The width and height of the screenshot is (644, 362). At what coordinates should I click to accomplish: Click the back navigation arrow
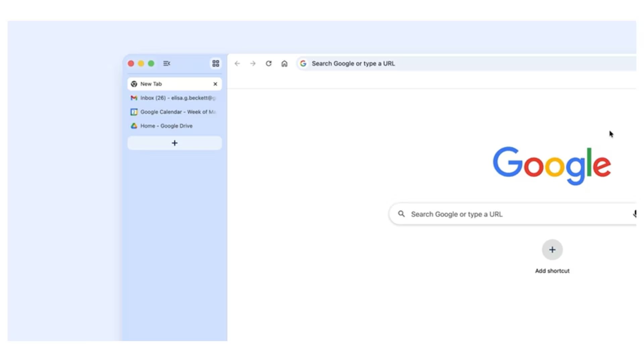[x=237, y=63]
